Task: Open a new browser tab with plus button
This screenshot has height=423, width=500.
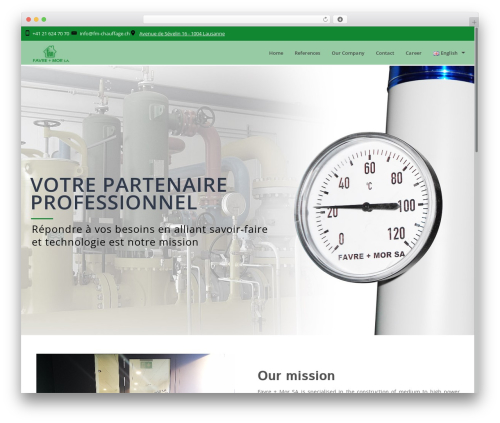Action: pyautogui.click(x=474, y=22)
